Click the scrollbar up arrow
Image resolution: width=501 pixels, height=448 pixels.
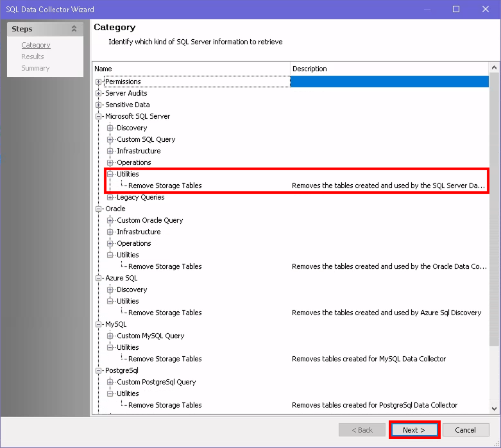coord(494,67)
